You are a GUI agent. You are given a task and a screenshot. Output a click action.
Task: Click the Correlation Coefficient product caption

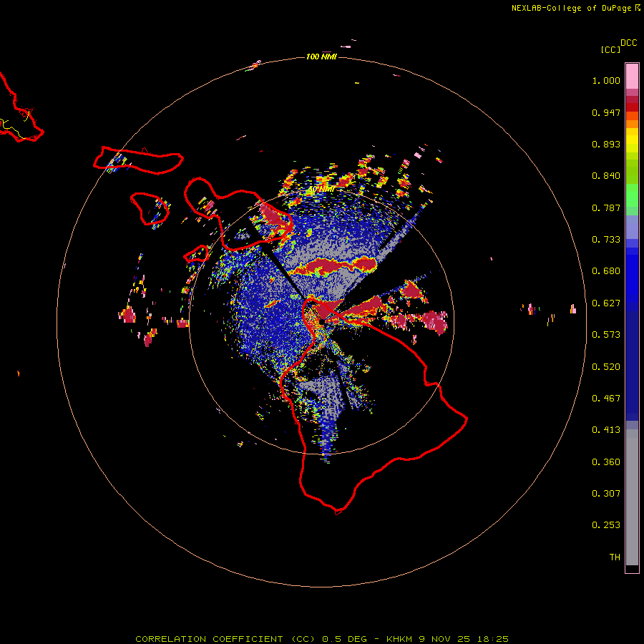pyautogui.click(x=322, y=639)
